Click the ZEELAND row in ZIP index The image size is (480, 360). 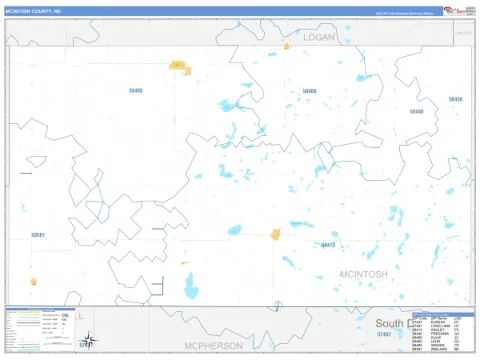click(436, 349)
